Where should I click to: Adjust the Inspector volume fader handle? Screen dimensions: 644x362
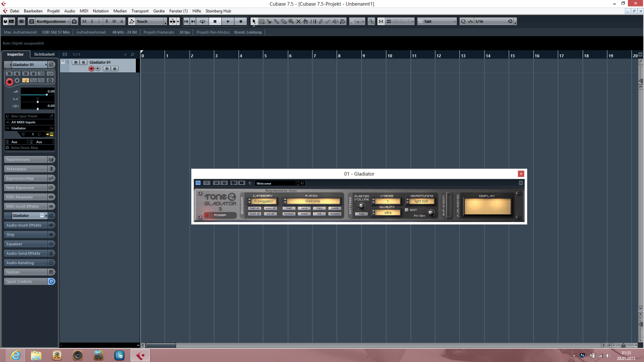tap(47, 95)
